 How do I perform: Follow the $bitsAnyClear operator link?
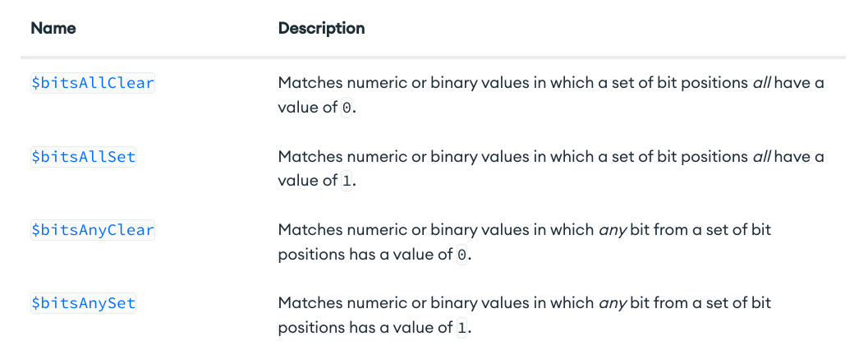[x=93, y=230]
